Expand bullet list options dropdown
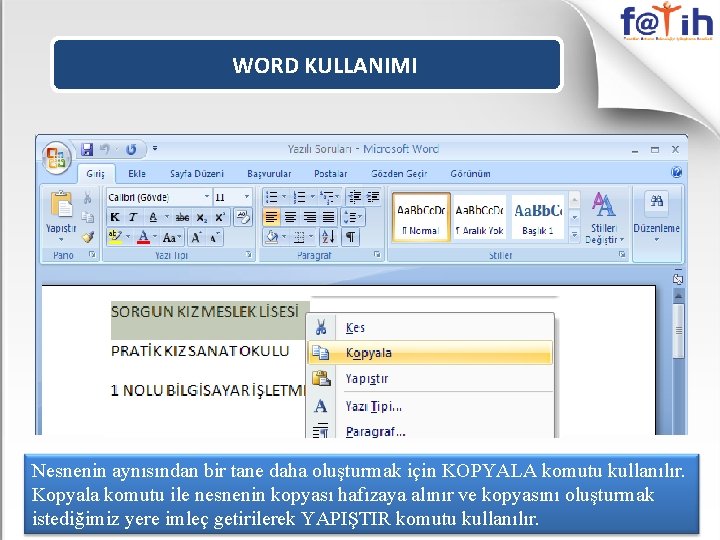This screenshot has height=540, width=720. (284, 197)
